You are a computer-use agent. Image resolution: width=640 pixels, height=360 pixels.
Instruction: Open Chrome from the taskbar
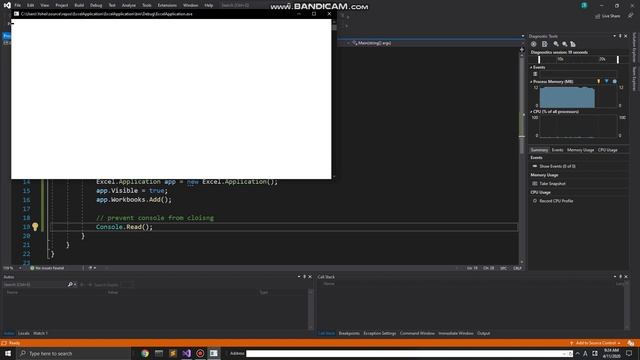145,353
